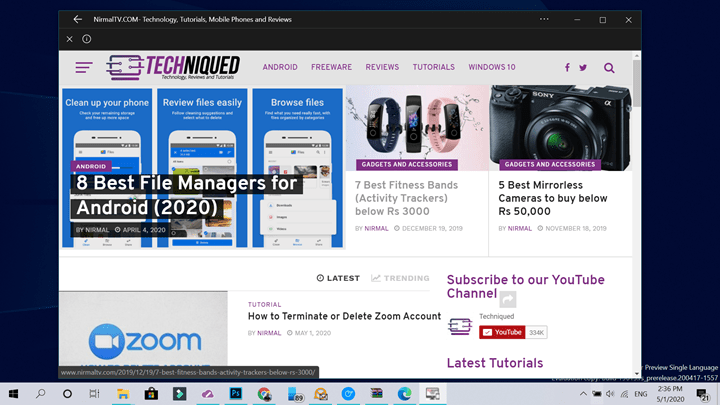Click Gadgets and Accessories tag on fitness bands

[406, 164]
